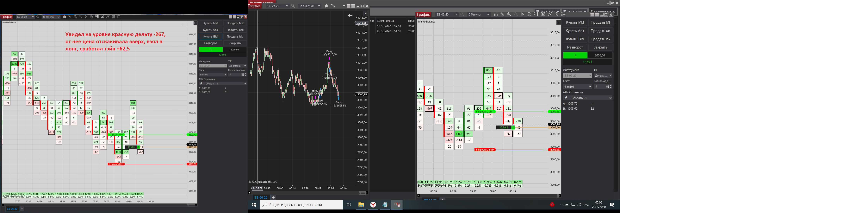Toggle the F button on the 10 Минута chart
Image resolution: width=868 pixels, height=213 pixels.
tap(195, 23)
